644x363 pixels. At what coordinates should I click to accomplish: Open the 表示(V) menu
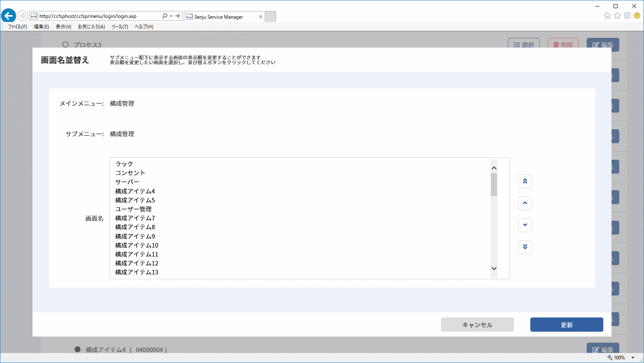[x=63, y=27]
